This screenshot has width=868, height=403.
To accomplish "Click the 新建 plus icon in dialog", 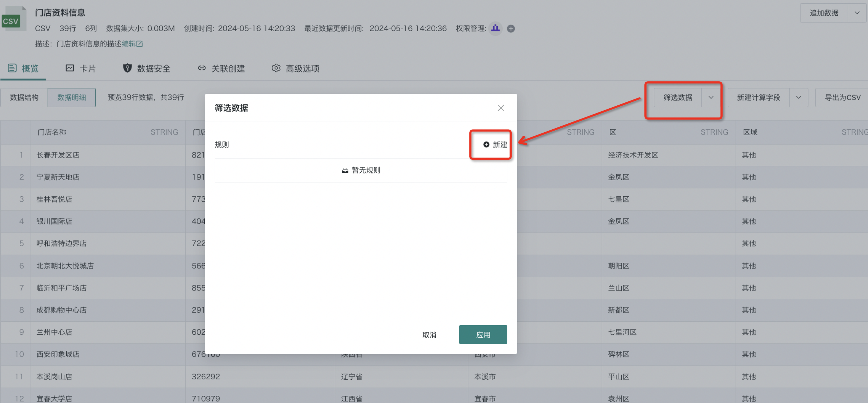I will (x=486, y=145).
